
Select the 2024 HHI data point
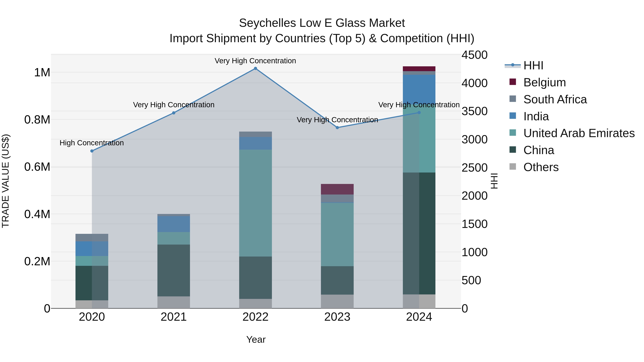(419, 113)
